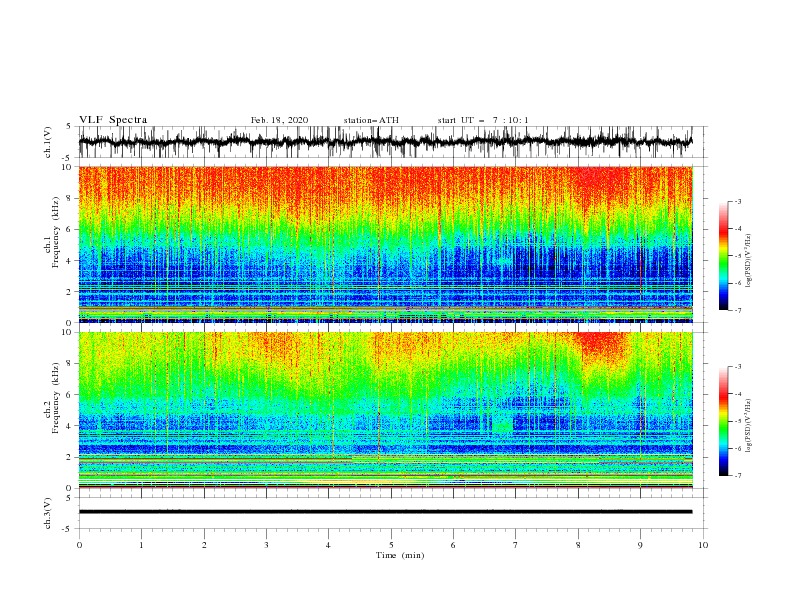Click the "VLF Spectra" plot title
792x612 pixels.
click(x=113, y=120)
